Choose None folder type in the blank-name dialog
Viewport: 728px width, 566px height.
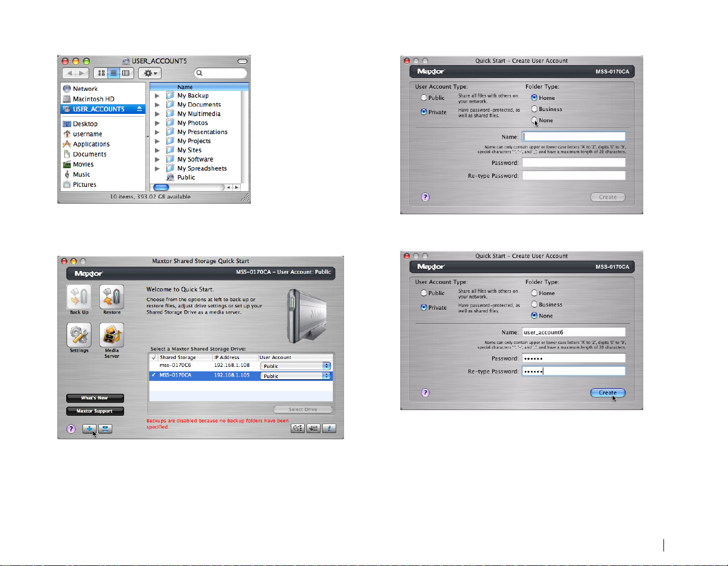pyautogui.click(x=534, y=120)
